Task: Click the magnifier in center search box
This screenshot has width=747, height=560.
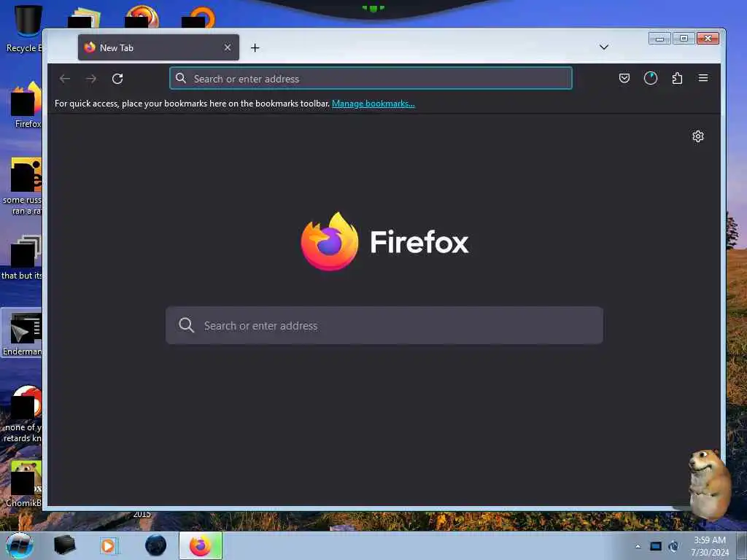Action: point(186,325)
